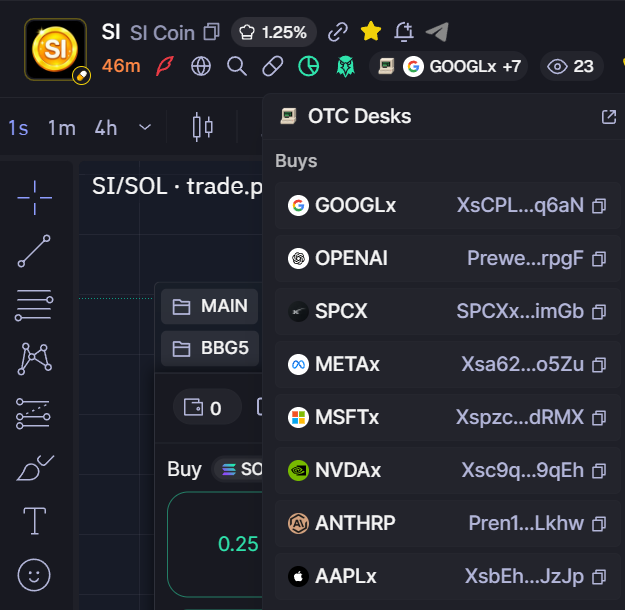
Task: Copy SPCX address SPCXx...imGb
Action: pos(599,312)
